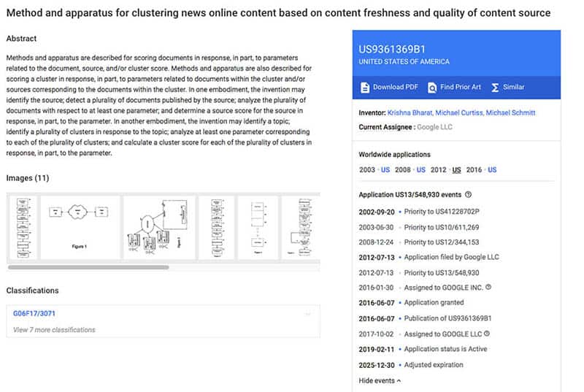
Task: Open the third thumbnail with server diagram
Action: [159, 228]
